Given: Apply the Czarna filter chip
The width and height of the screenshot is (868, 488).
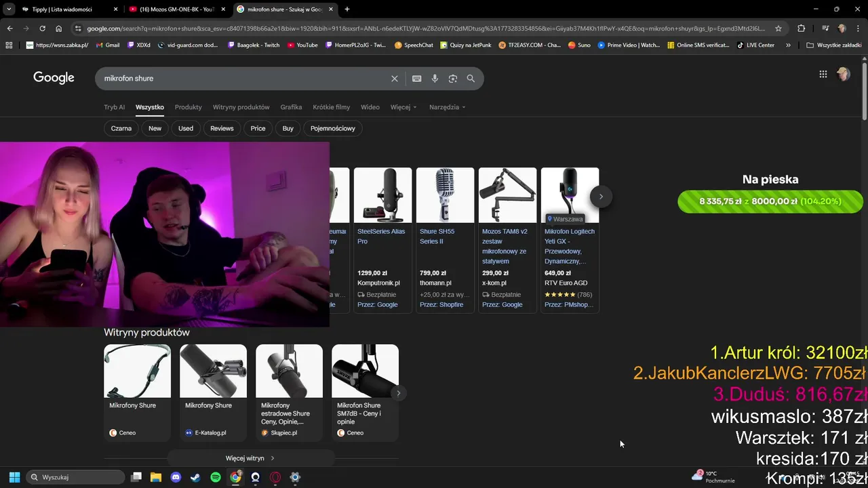Looking at the screenshot, I should click(x=121, y=128).
